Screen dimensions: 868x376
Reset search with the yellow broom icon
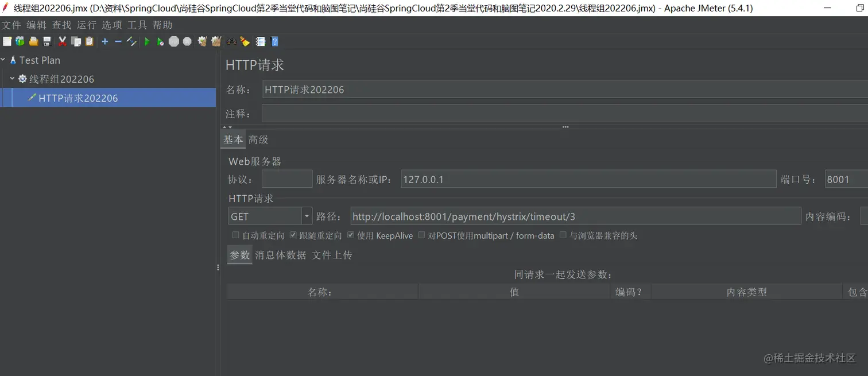point(245,41)
